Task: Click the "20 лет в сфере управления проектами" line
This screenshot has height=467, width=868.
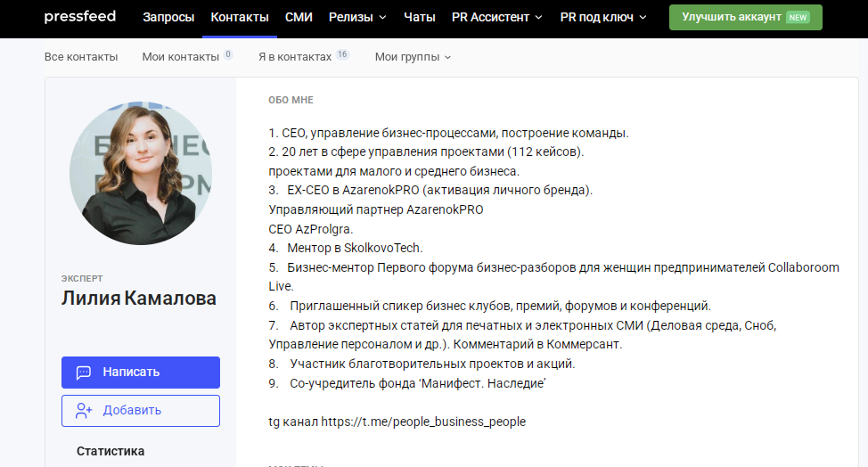Action: point(426,152)
